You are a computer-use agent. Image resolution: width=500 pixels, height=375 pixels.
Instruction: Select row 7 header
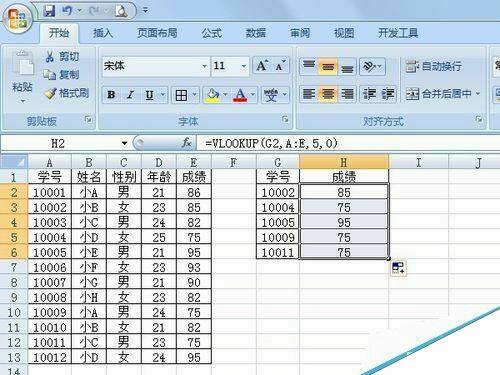[14, 267]
